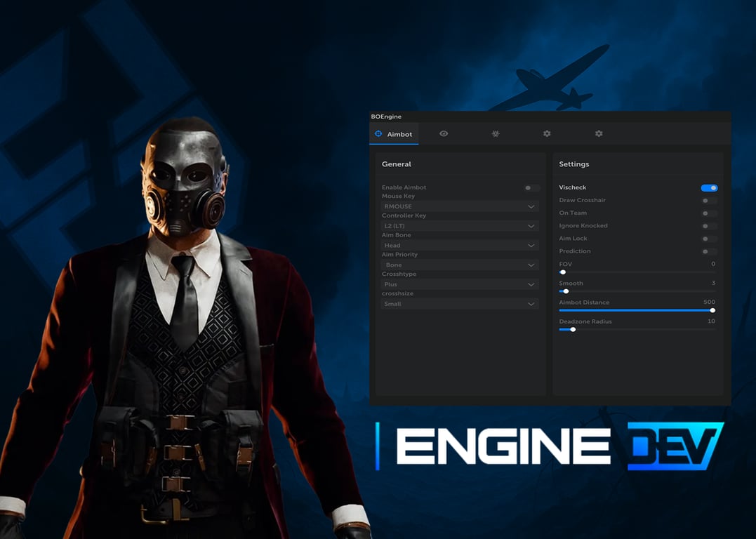Select the Aimbot crosshair icon tab
The image size is (756, 539).
click(394, 134)
